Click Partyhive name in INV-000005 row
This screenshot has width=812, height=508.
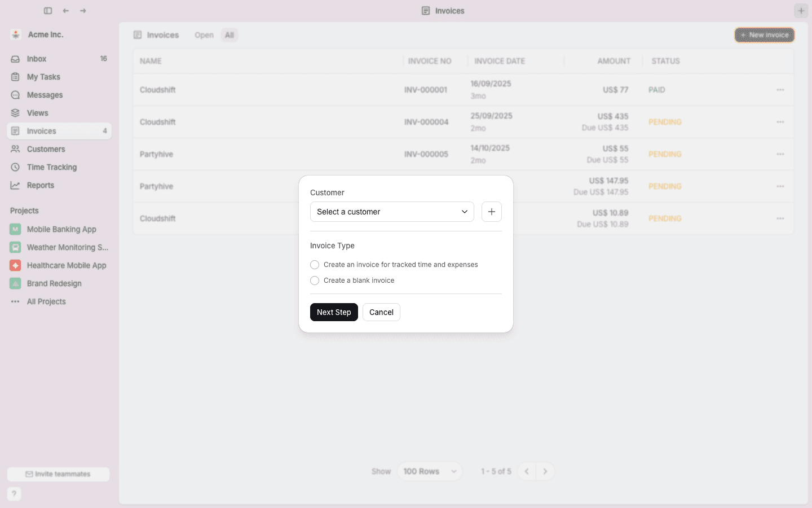(156, 154)
